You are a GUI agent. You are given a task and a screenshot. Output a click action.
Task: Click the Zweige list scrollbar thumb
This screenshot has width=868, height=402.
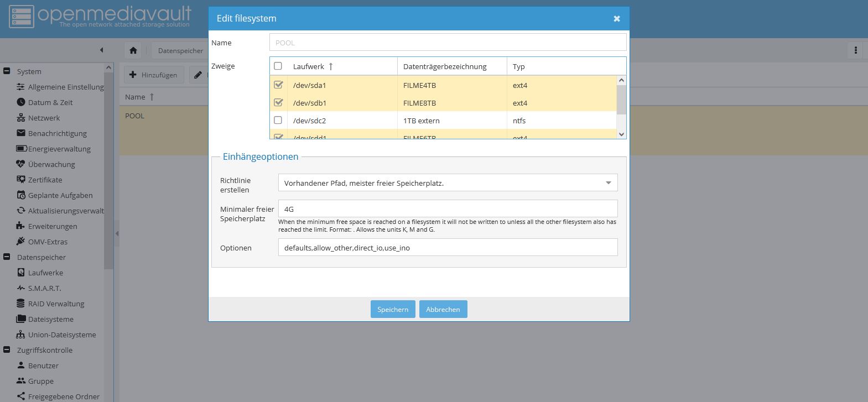tap(621, 100)
